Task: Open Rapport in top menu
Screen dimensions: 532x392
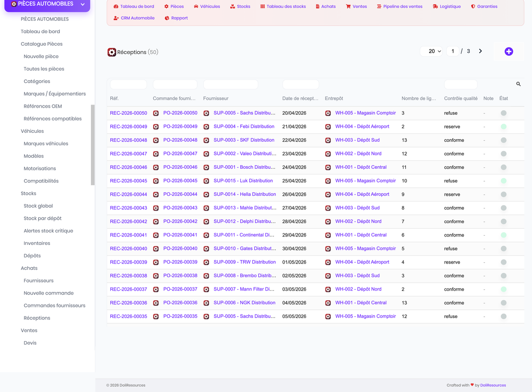Action: coord(176,18)
